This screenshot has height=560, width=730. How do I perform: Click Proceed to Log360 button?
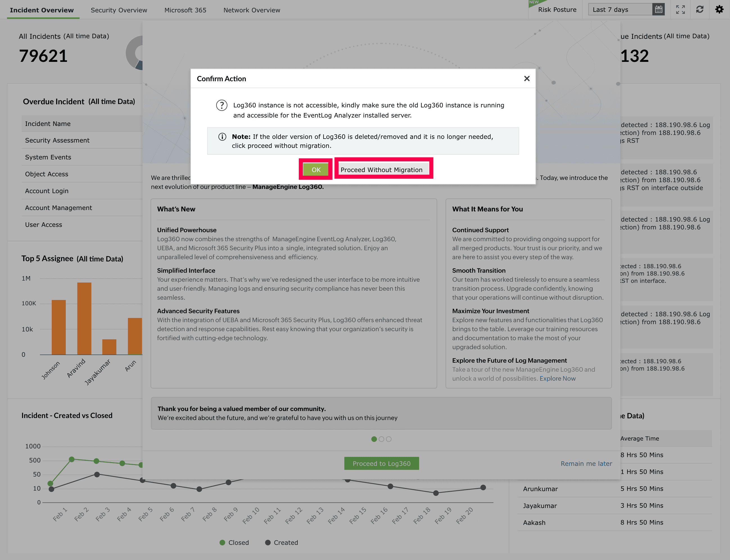click(381, 463)
